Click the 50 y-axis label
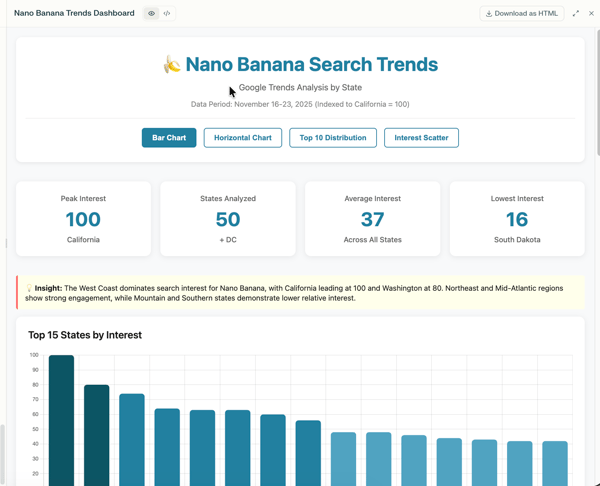Image resolution: width=600 pixels, height=486 pixels. (35, 429)
